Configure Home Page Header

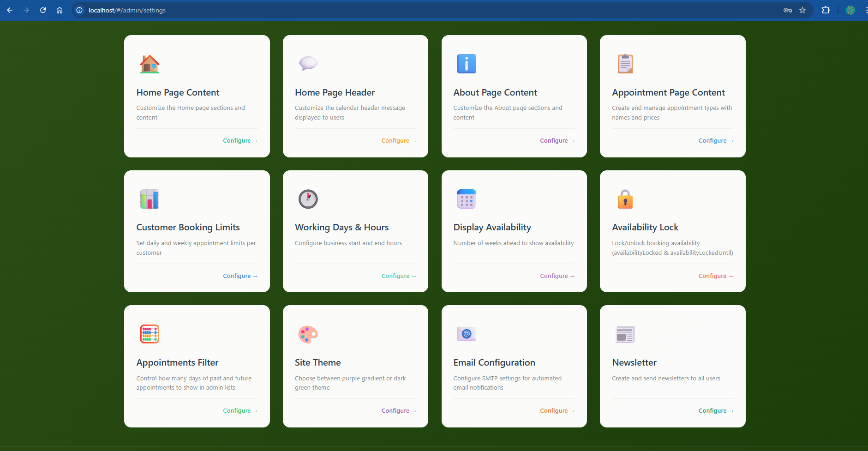(399, 141)
